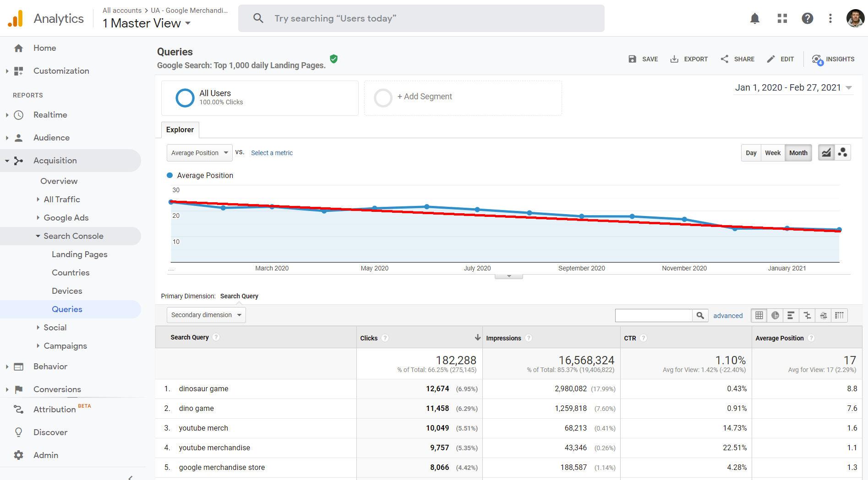This screenshot has height=480, width=868.
Task: Switch chart granularity to Week
Action: click(x=772, y=153)
